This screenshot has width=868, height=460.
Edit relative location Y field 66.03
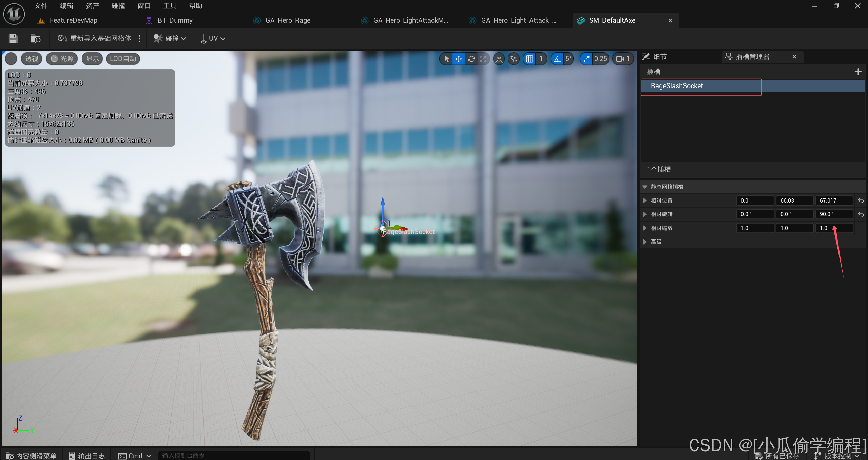[x=794, y=201]
